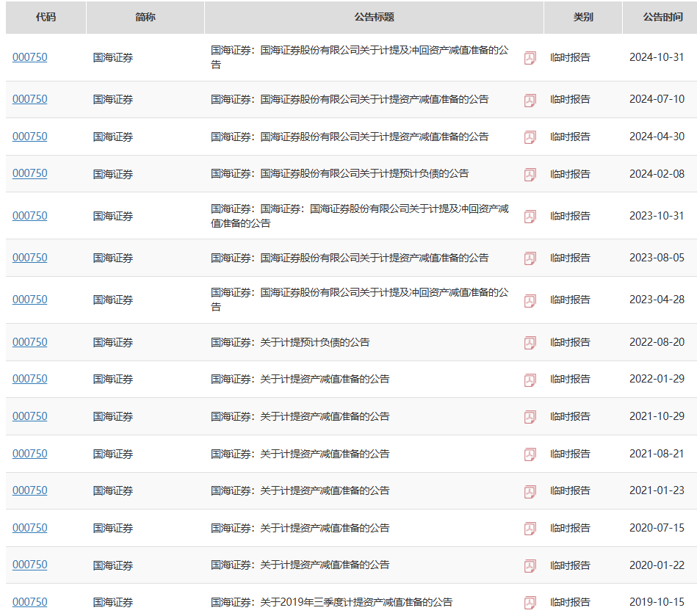
Task: Click stock code 000750 in the 2021-10-29 row
Action: click(30, 416)
